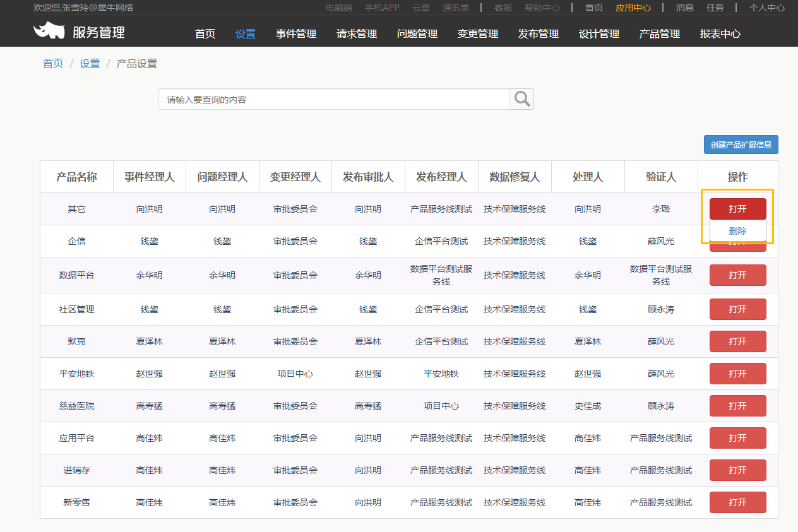
Task: Select 设置 in main navigation bar
Action: click(x=246, y=33)
